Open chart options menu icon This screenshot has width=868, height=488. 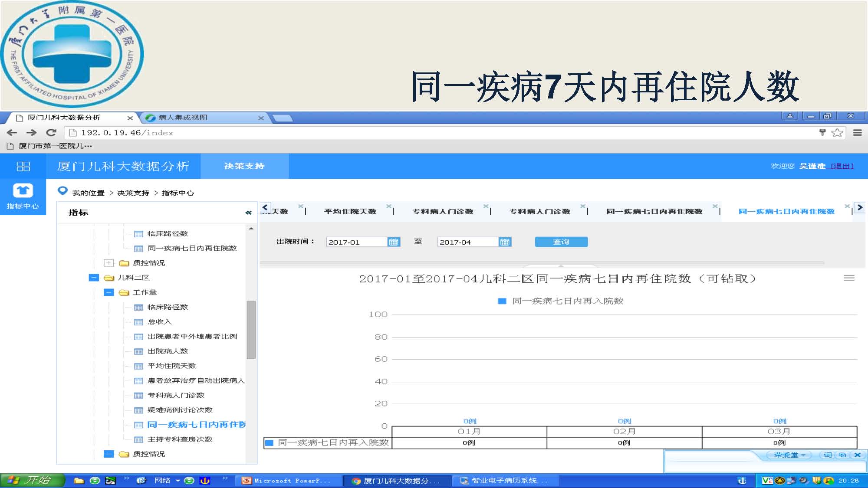(x=849, y=278)
